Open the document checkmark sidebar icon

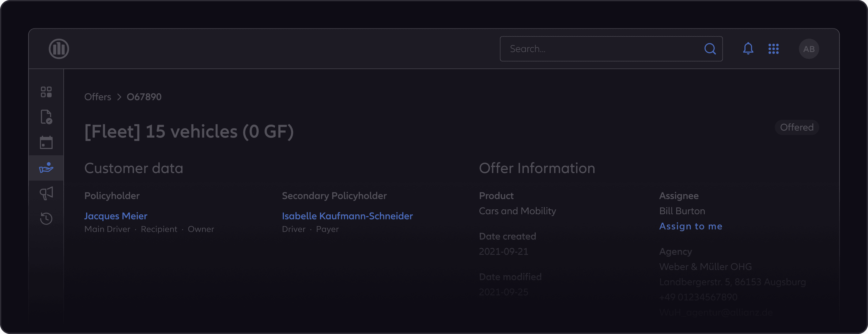coord(46,117)
